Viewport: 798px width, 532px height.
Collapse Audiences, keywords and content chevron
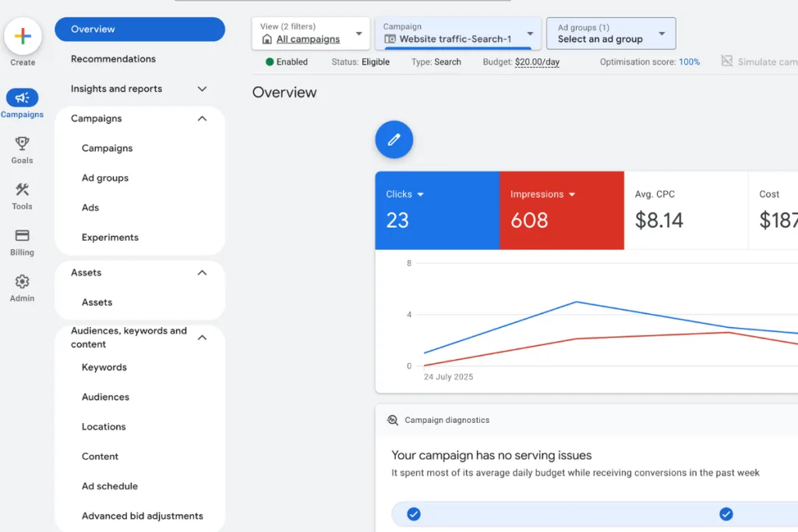[202, 338]
